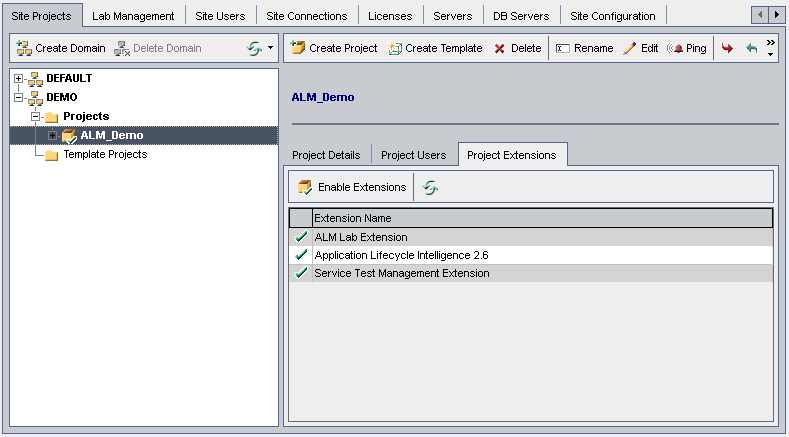Click check mark beside ALM Lab Extension
Image resolution: width=789 pixels, height=437 pixels.
click(x=301, y=237)
